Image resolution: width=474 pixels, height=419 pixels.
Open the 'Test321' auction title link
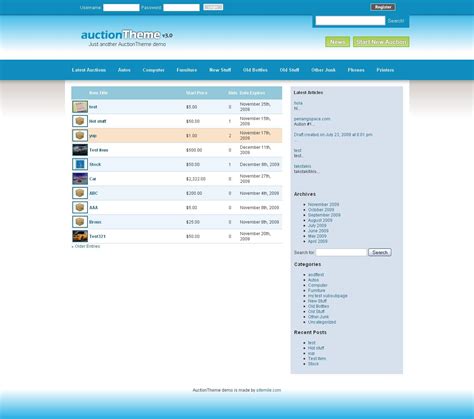(x=97, y=236)
